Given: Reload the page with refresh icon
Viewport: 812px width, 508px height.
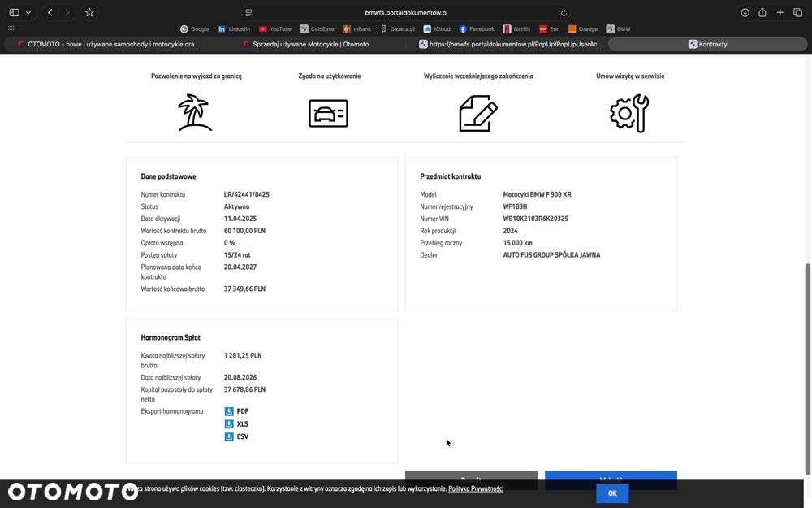Looking at the screenshot, I should (564, 13).
